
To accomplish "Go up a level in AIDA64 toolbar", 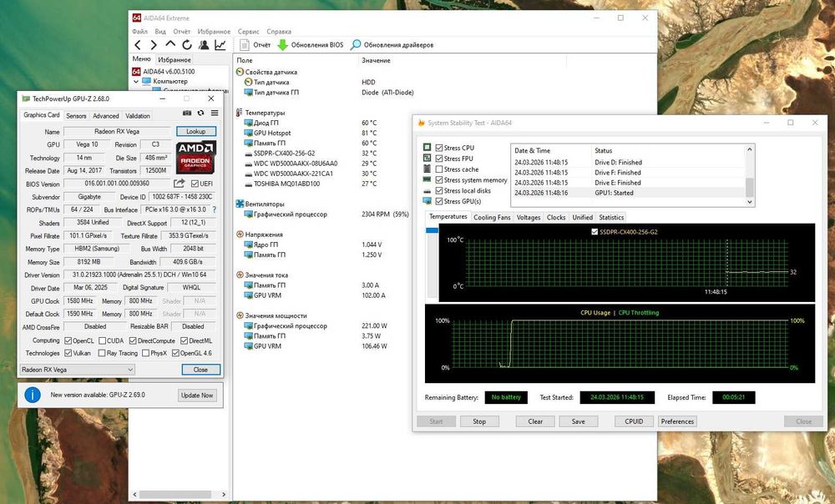I will pos(170,44).
